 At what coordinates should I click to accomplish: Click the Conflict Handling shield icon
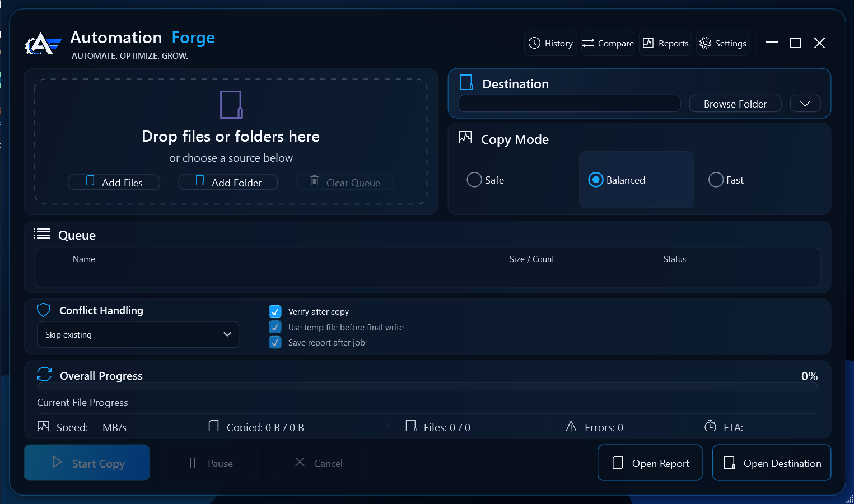click(x=44, y=310)
